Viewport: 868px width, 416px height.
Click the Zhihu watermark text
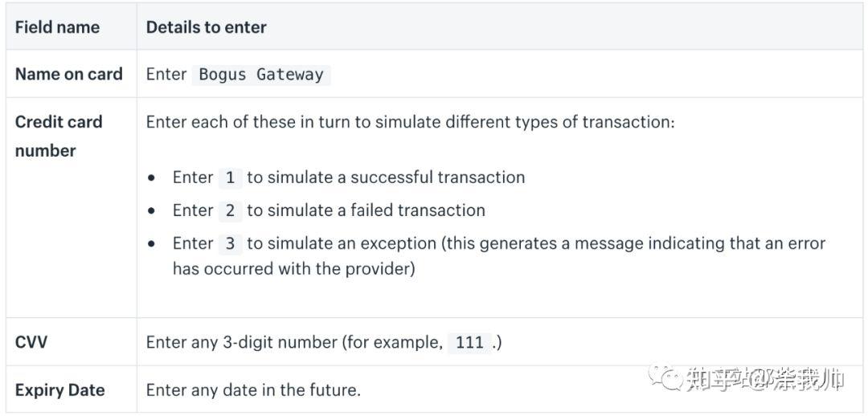[766, 378]
